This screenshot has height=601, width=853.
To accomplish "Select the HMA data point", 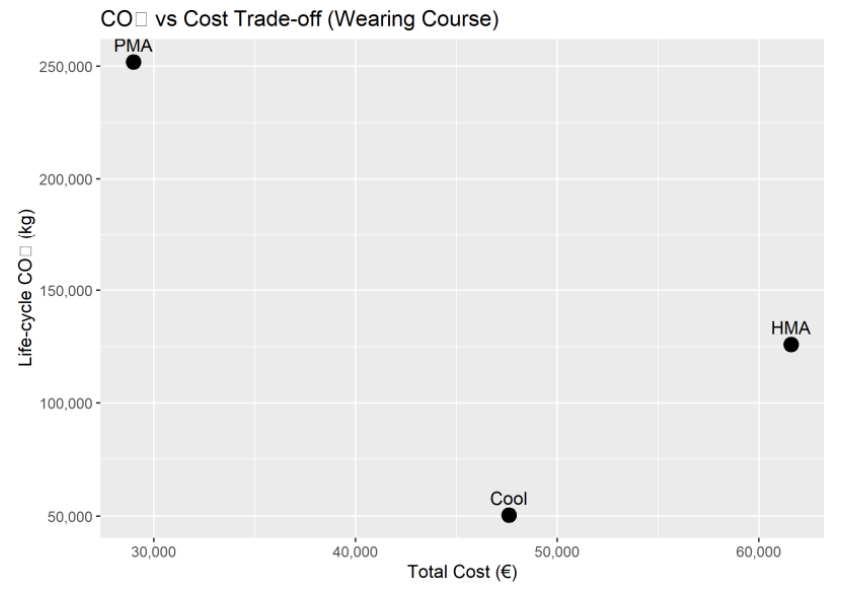I will tap(791, 345).
